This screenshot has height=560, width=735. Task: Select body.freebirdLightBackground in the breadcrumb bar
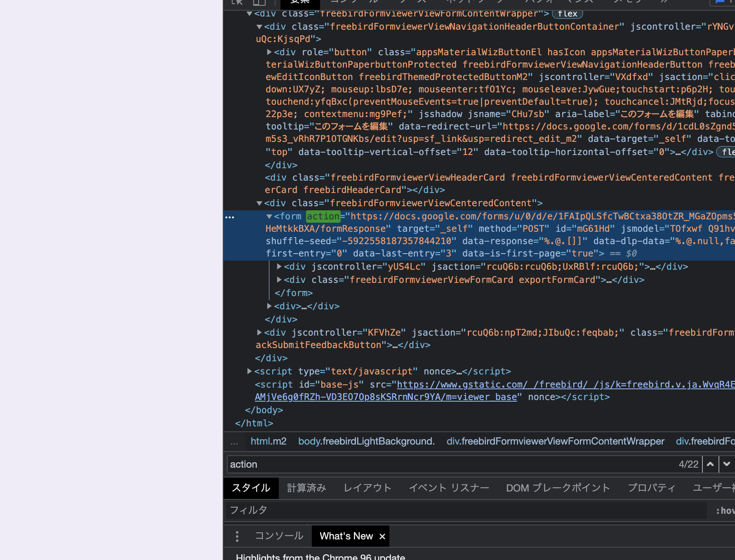pos(366,442)
